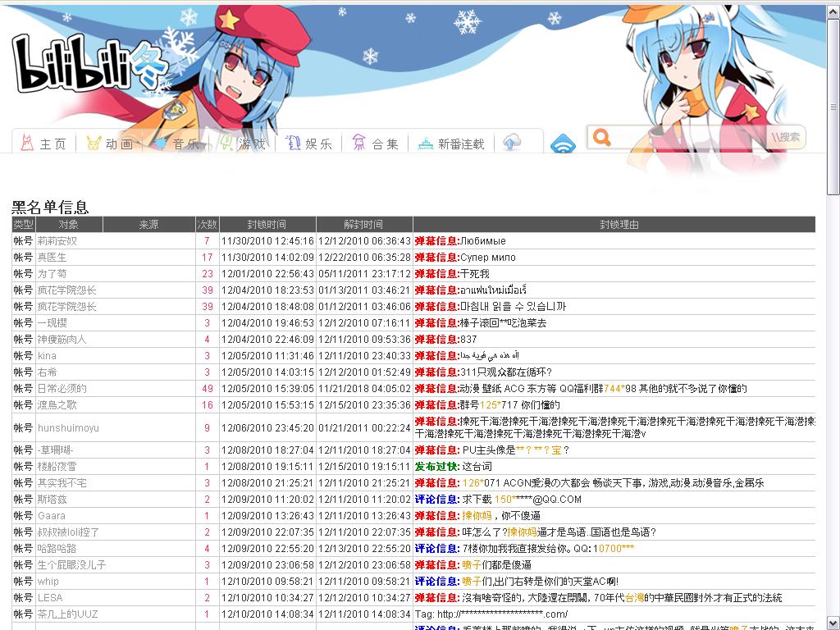Open user 神瘦筋肉人 profile link
The width and height of the screenshot is (840, 630).
(62, 340)
